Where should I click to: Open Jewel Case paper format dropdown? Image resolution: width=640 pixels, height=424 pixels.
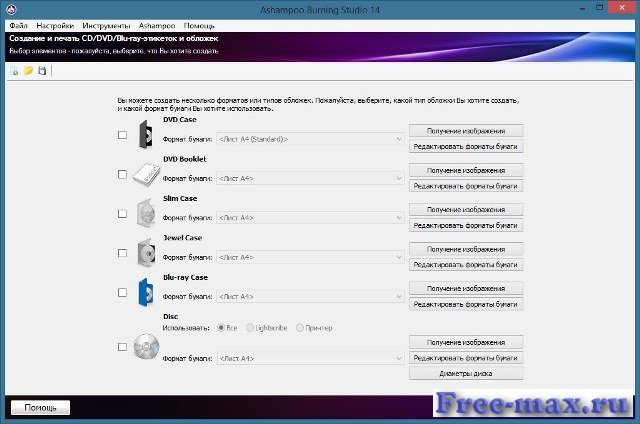(x=310, y=258)
